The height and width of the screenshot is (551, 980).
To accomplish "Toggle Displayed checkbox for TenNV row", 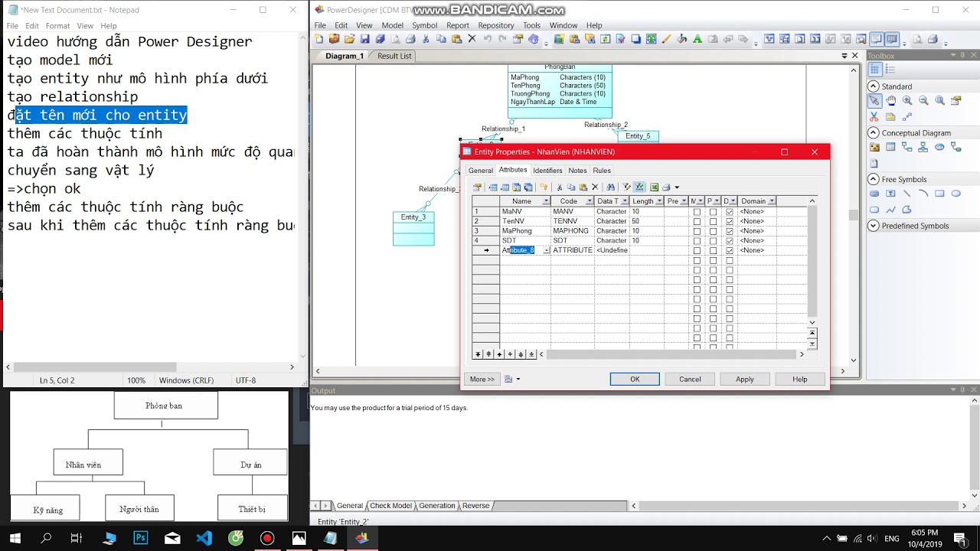I will click(730, 221).
